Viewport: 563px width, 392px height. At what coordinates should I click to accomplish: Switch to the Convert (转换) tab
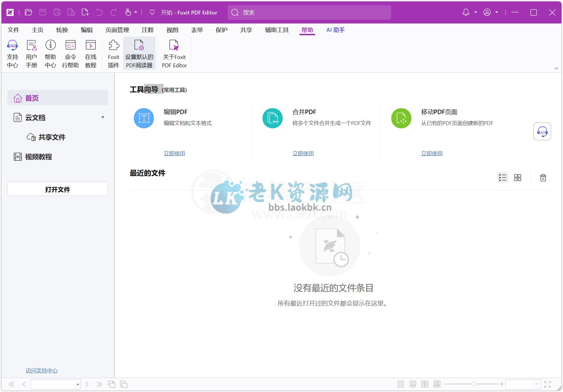coord(62,30)
